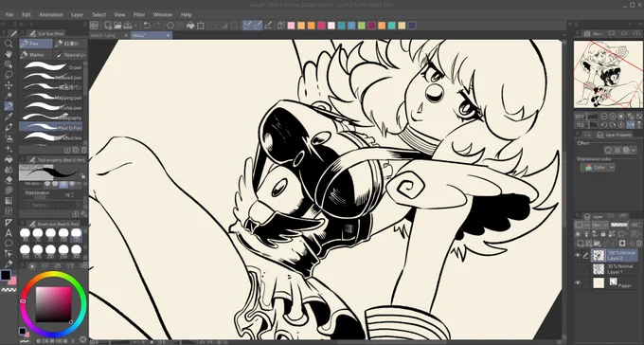This screenshot has width=644, height=345.
Task: Toggle visibility eye of Layer 2
Action: (x=578, y=255)
